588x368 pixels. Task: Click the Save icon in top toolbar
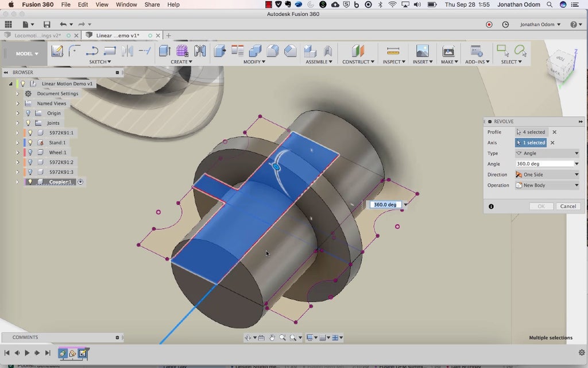coord(47,25)
